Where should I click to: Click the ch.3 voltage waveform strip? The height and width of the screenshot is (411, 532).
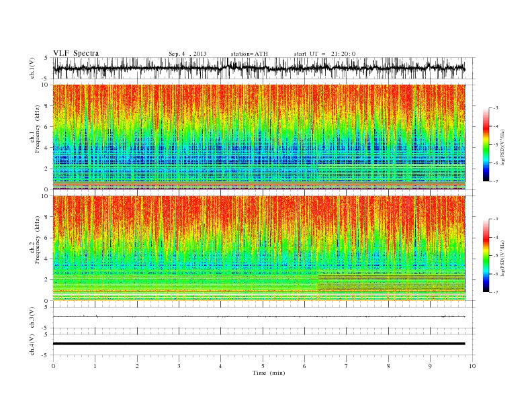coord(259,317)
